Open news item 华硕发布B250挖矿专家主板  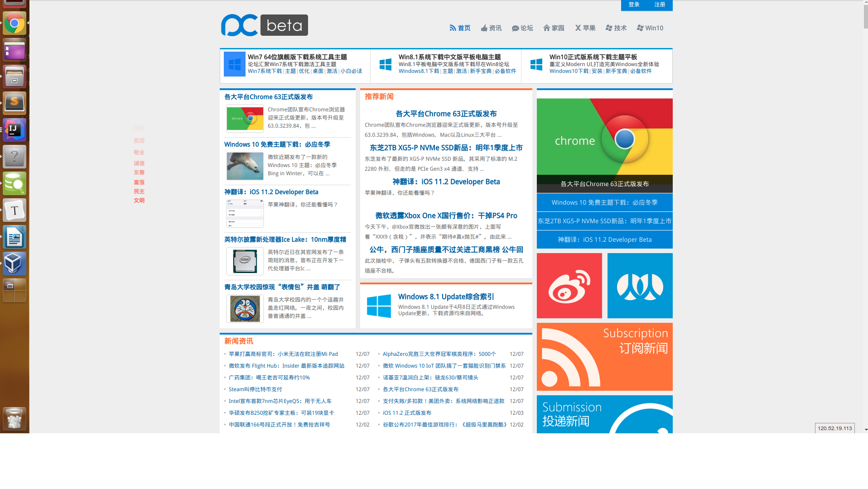[x=281, y=413]
